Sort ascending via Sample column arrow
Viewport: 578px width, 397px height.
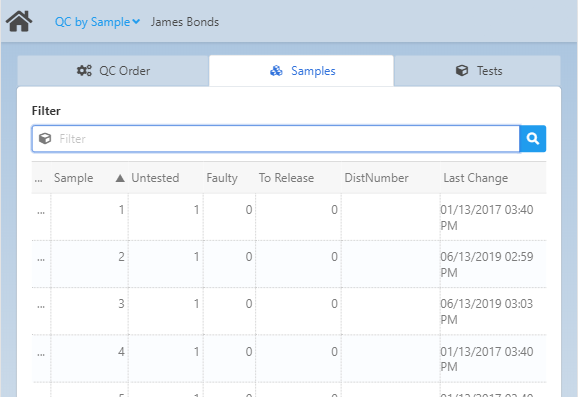(x=120, y=178)
